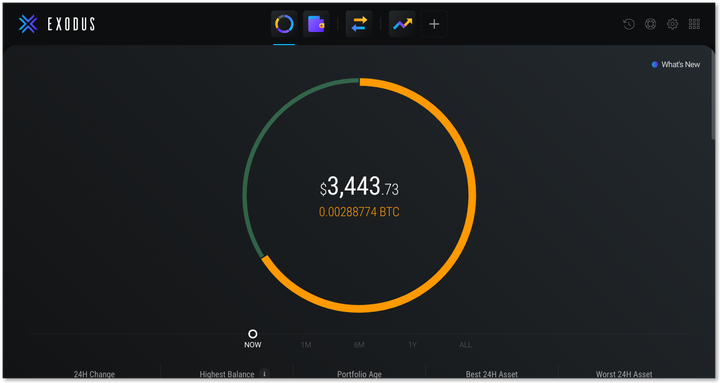Open the Support lifebuoy icon
This screenshot has height=383, width=720.
coord(651,24)
